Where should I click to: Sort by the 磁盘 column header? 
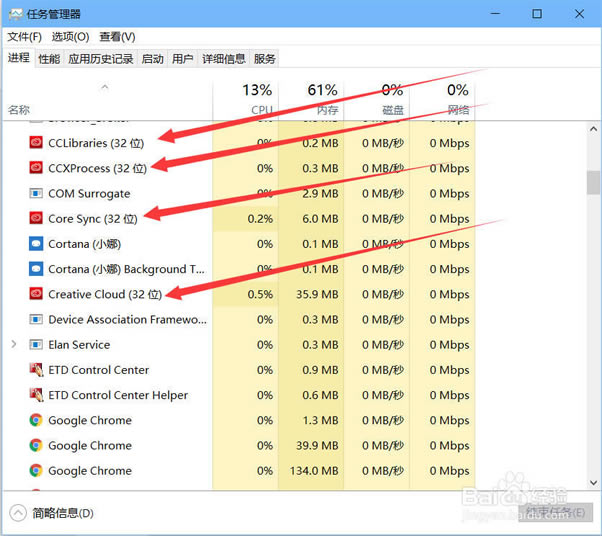pyautogui.click(x=377, y=99)
